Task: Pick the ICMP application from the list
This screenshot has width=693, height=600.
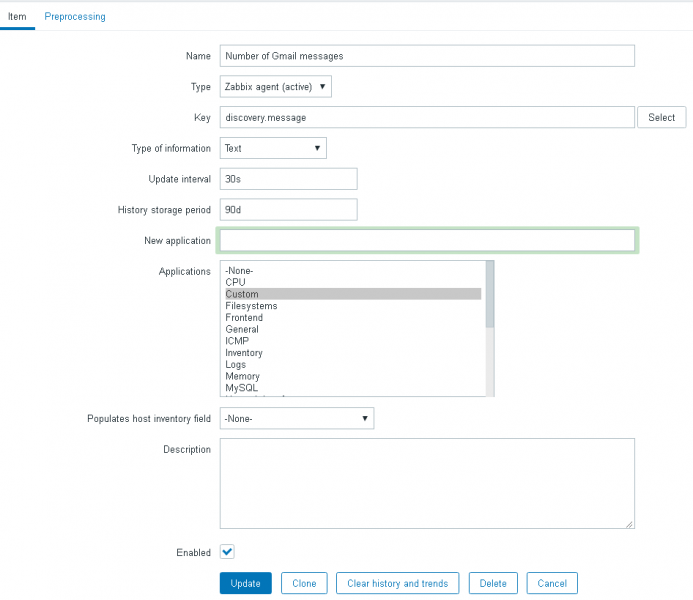Action: (x=238, y=341)
